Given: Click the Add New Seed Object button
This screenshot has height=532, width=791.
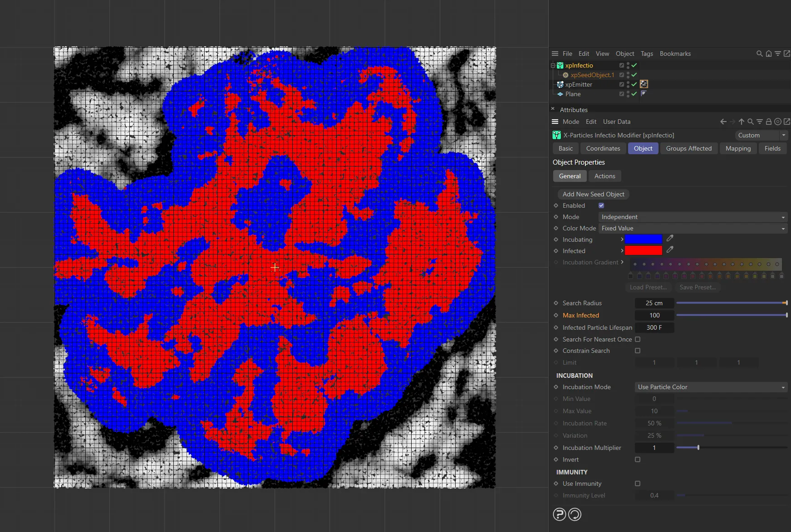Looking at the screenshot, I should tap(593, 194).
